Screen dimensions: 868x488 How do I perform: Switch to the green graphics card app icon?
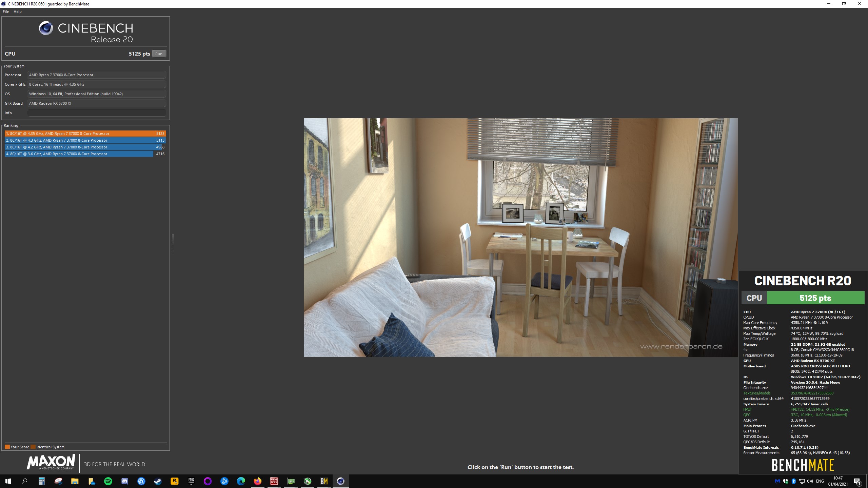tap(291, 481)
